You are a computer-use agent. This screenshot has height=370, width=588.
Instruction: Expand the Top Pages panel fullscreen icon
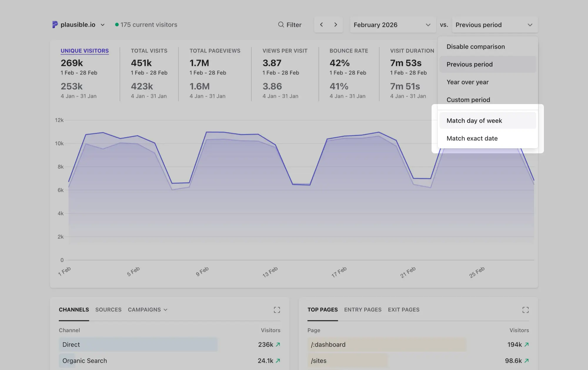pos(525,310)
